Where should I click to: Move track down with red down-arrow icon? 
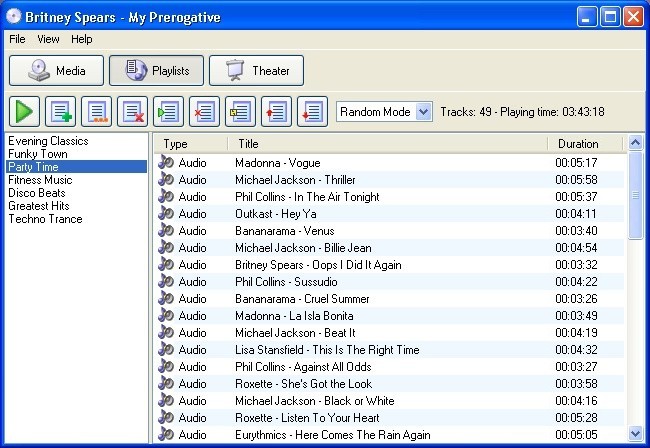point(312,111)
